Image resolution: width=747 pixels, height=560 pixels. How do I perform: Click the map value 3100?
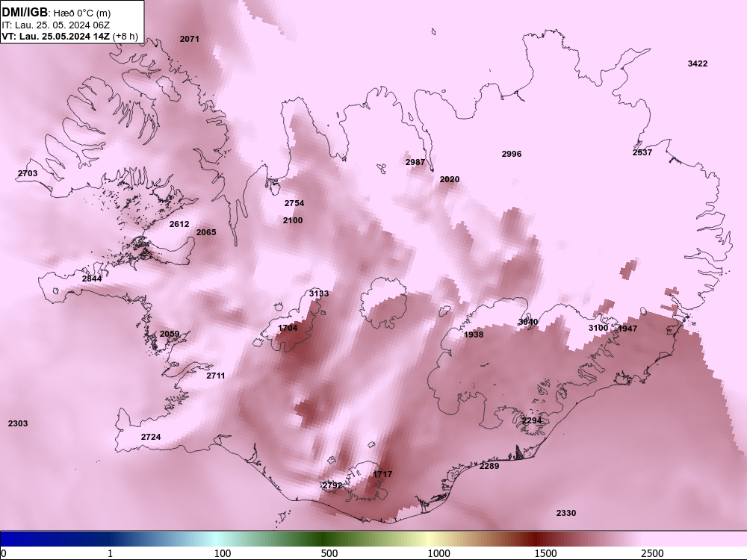click(598, 328)
